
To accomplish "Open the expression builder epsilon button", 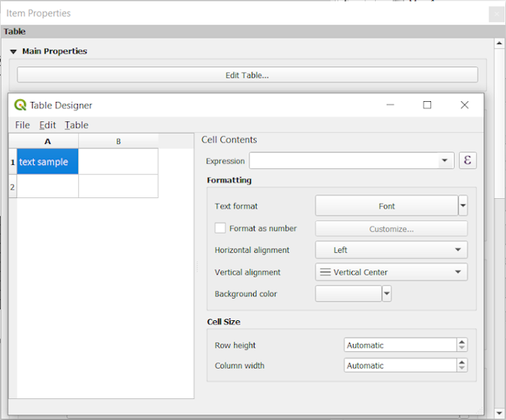I will point(467,160).
